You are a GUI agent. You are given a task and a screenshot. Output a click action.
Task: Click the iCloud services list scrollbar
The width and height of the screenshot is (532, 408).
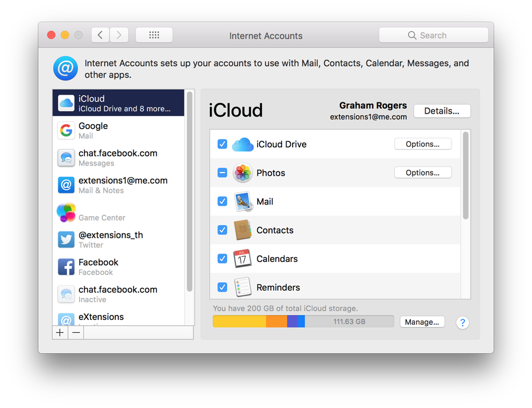click(466, 176)
